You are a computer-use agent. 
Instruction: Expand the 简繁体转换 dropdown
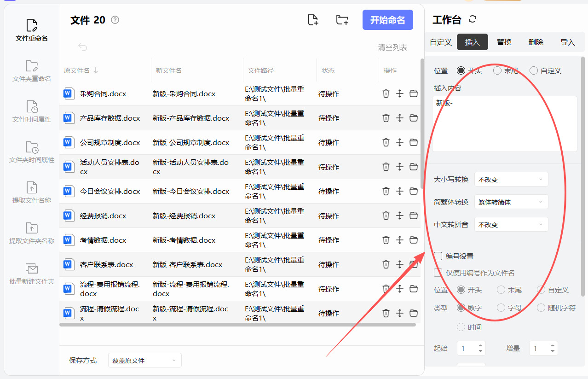(x=511, y=202)
